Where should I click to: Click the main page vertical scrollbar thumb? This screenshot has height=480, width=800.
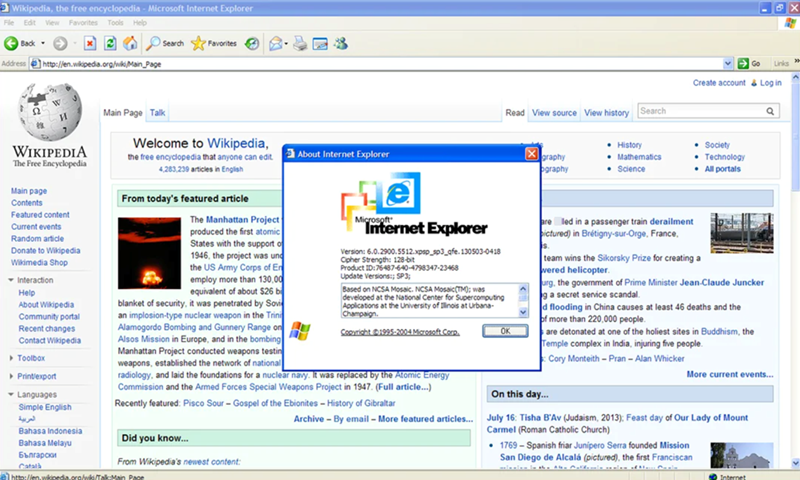pos(795,139)
